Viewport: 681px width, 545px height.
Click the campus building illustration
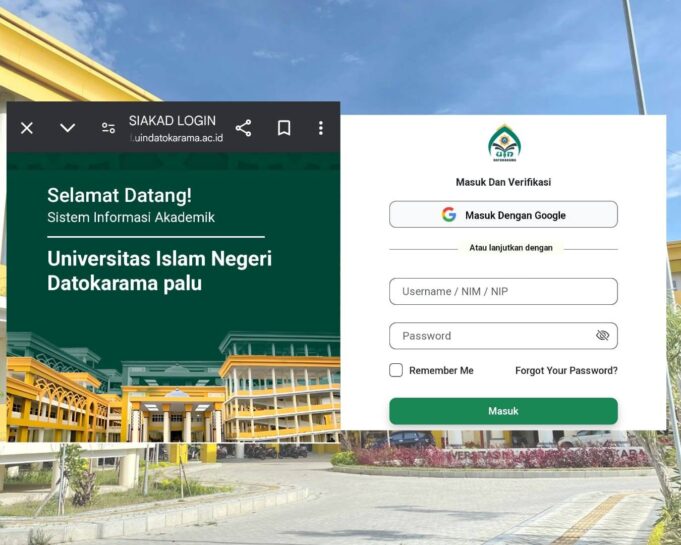173,386
